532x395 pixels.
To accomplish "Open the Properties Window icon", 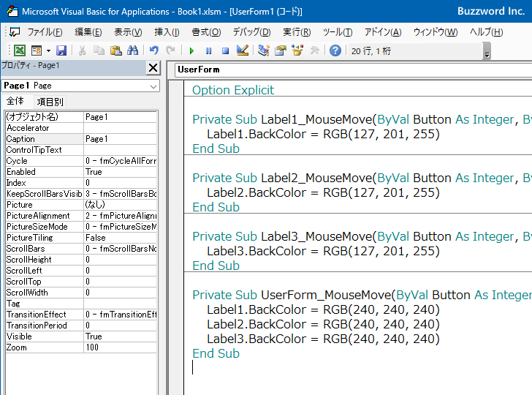I will [x=281, y=50].
